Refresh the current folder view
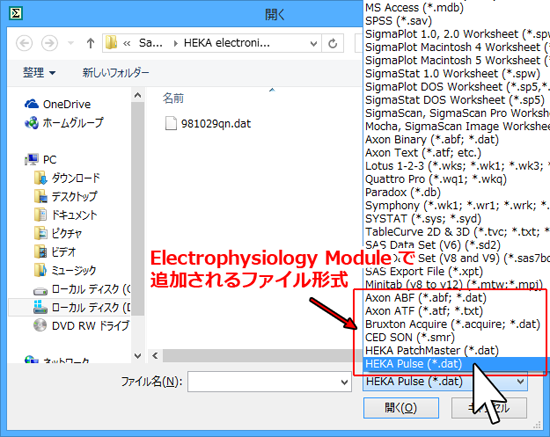The width and height of the screenshot is (550, 437). pyautogui.click(x=333, y=43)
